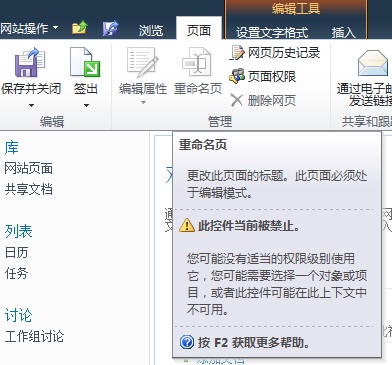Open the 网站页面 library link
392x365 pixels.
pyautogui.click(x=29, y=168)
